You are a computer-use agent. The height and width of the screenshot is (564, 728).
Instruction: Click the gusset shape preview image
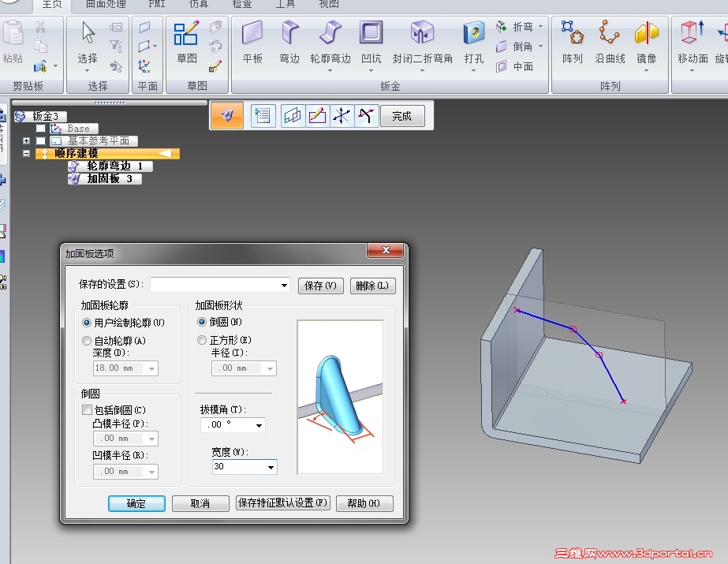[x=340, y=397]
